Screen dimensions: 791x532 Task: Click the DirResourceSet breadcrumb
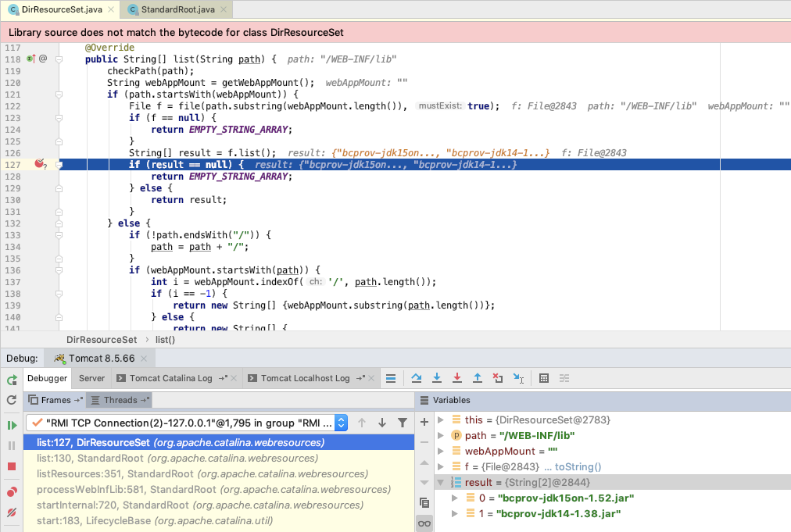pyautogui.click(x=102, y=339)
